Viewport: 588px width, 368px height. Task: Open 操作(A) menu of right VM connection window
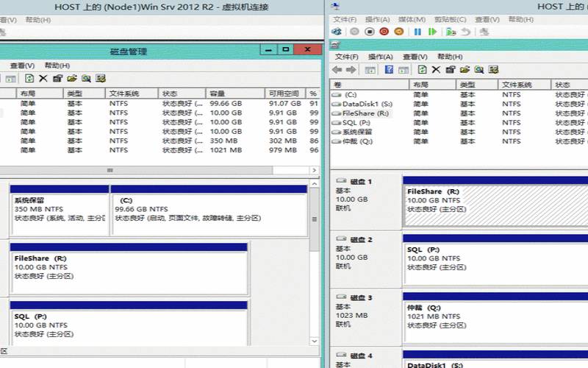pyautogui.click(x=377, y=20)
